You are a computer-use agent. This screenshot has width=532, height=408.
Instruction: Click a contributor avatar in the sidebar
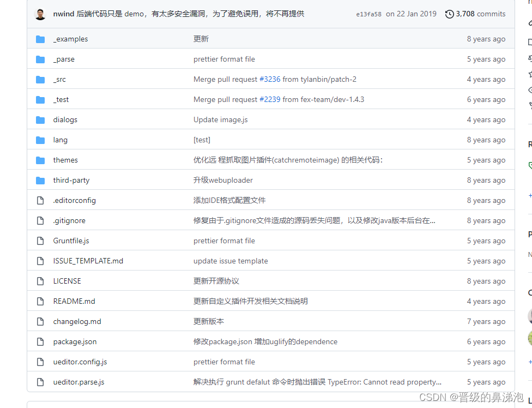tap(530, 316)
